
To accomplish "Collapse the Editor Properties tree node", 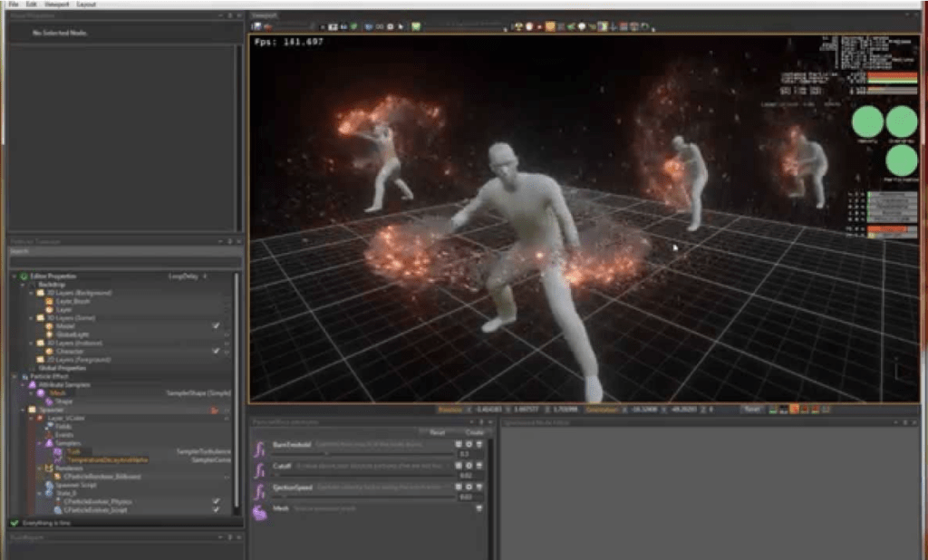I will (14, 276).
